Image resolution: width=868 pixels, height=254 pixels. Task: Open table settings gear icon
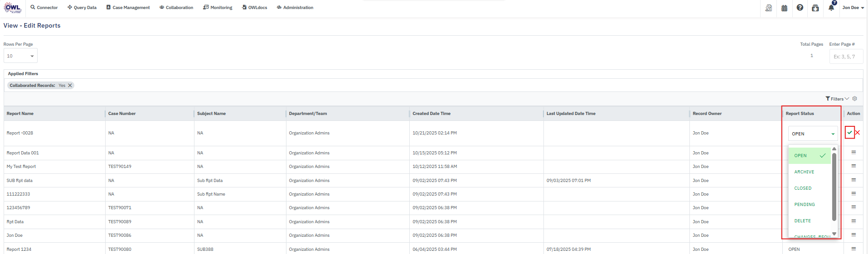pos(855,99)
